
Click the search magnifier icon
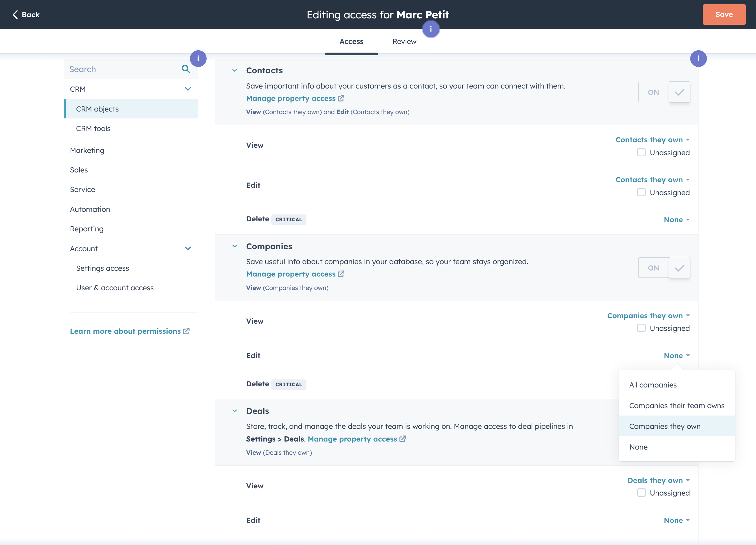point(186,69)
